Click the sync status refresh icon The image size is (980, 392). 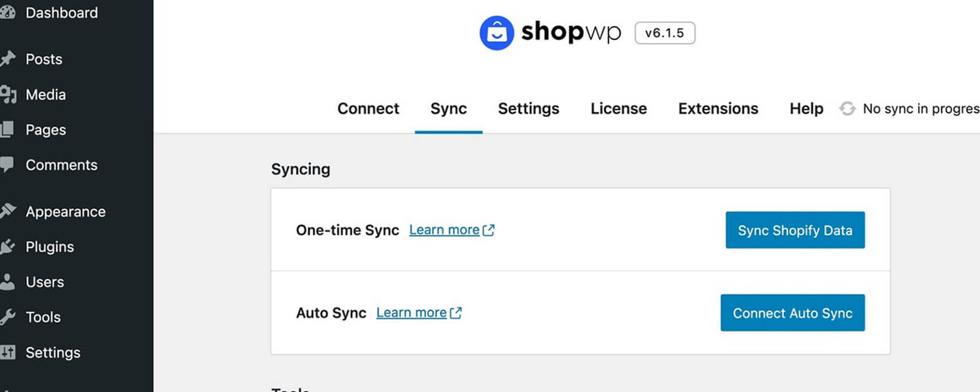pos(847,109)
